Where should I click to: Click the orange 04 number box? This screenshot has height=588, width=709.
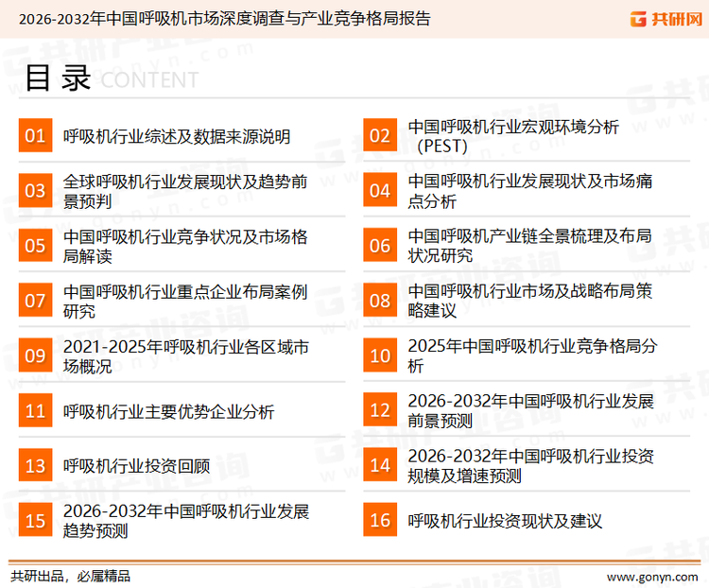(380, 190)
